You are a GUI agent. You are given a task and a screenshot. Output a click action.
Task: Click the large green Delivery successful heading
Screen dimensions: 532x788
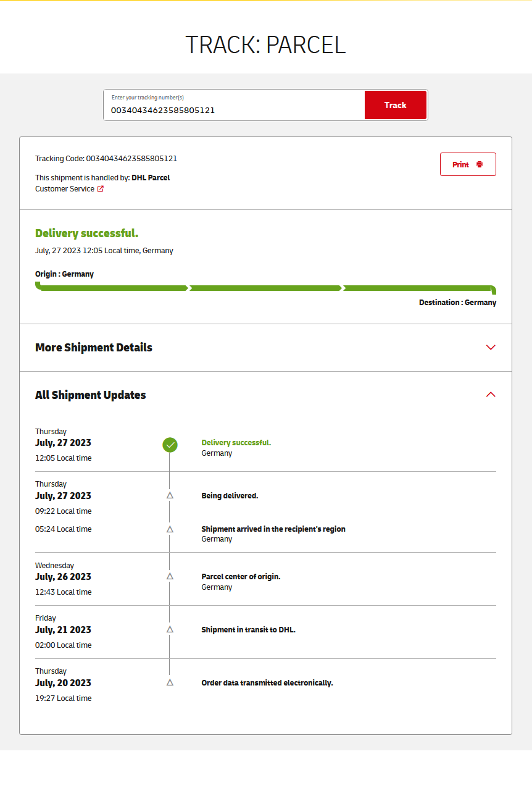(86, 233)
